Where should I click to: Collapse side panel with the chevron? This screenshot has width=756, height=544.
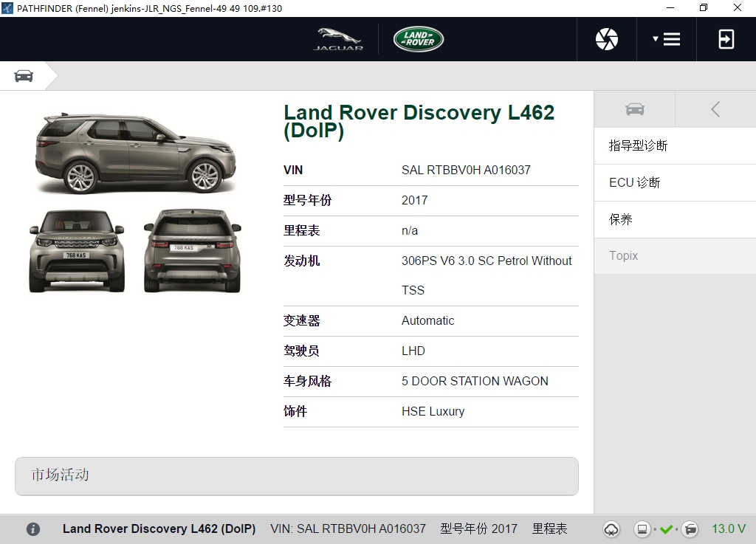[715, 109]
